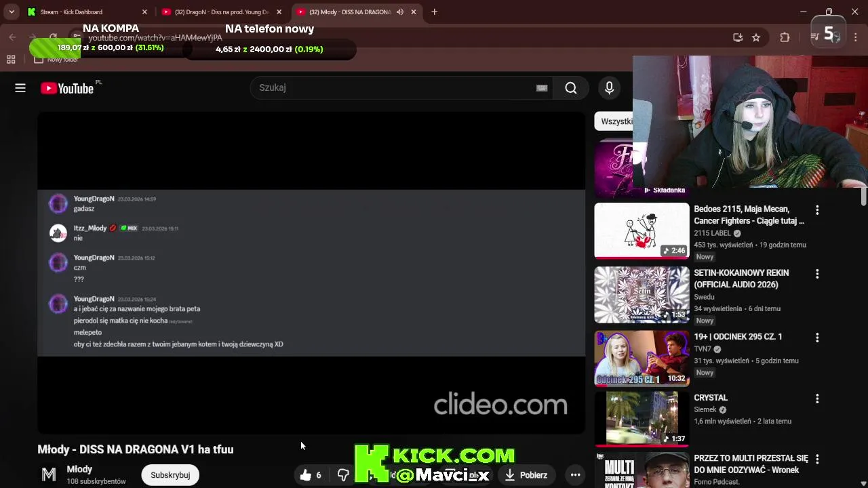Open new browser tab with plus
This screenshot has width=868, height=488.
click(434, 12)
